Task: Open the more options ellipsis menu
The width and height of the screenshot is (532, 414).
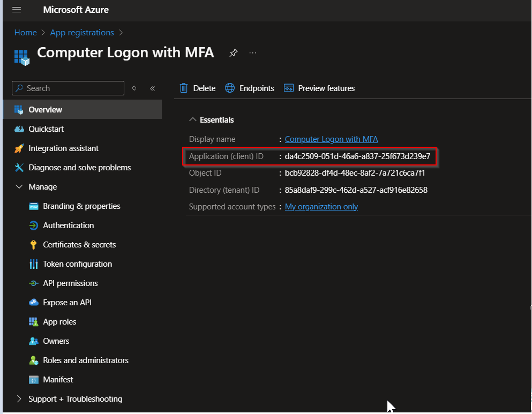Action: click(253, 53)
